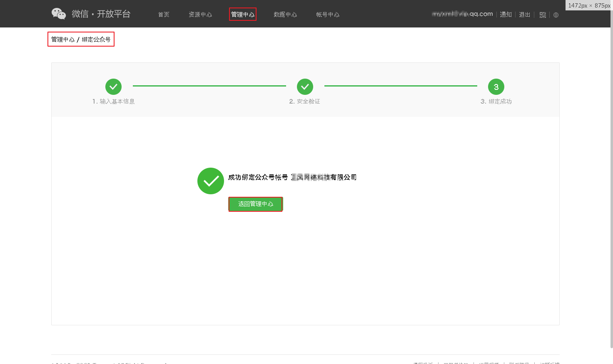This screenshot has height=364, width=613.
Task: Click the 通知 notifications link
Action: click(506, 15)
